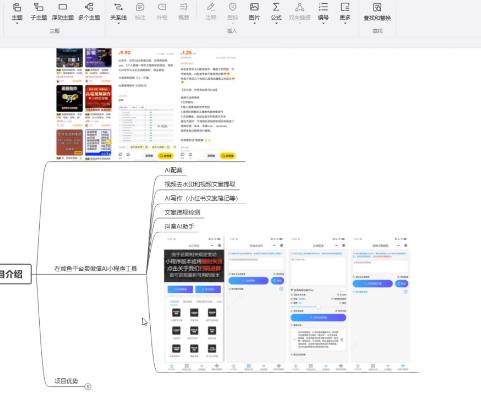Expand the dropdown arrow under 主题
481x396 pixels.
(17, 23)
